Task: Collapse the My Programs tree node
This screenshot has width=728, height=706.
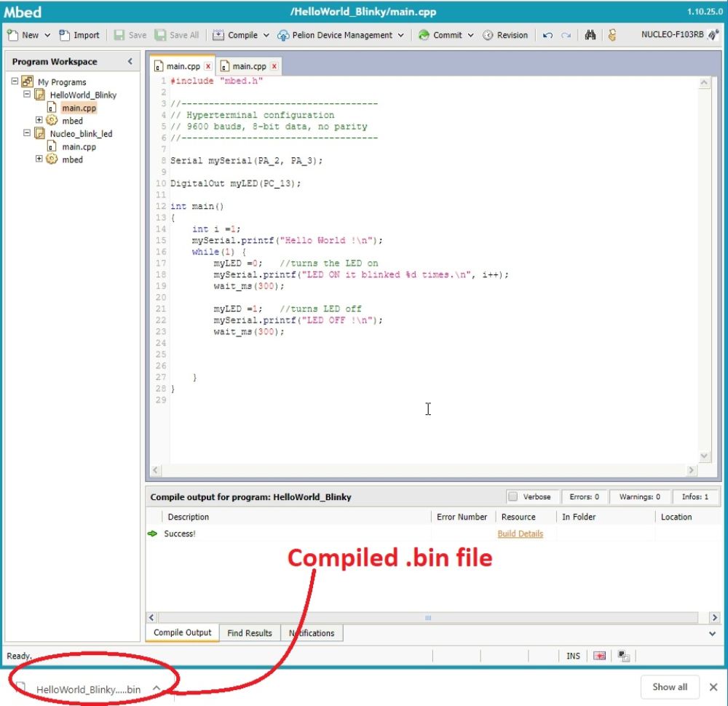Action: coord(15,82)
